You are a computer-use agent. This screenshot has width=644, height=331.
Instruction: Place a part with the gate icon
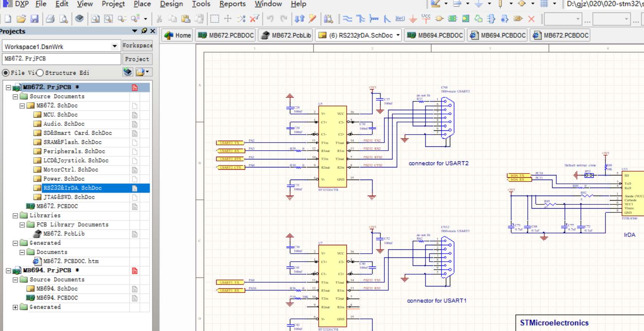point(439,19)
